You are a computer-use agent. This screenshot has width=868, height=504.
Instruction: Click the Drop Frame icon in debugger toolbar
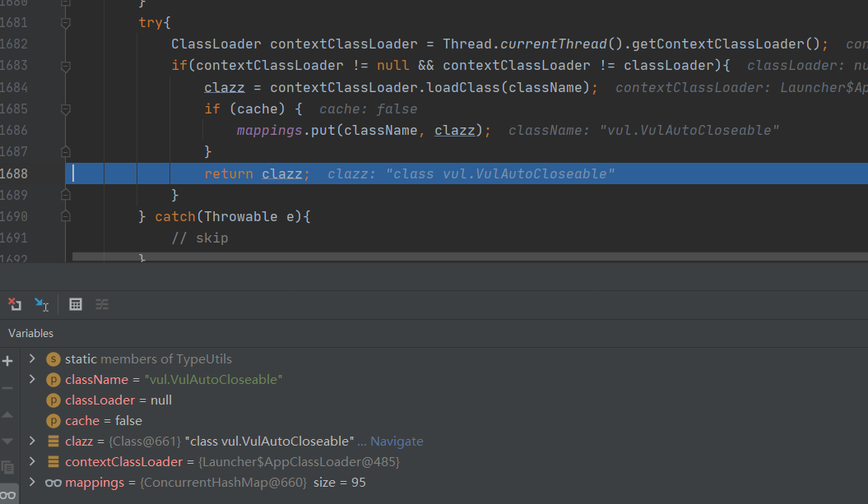15,304
